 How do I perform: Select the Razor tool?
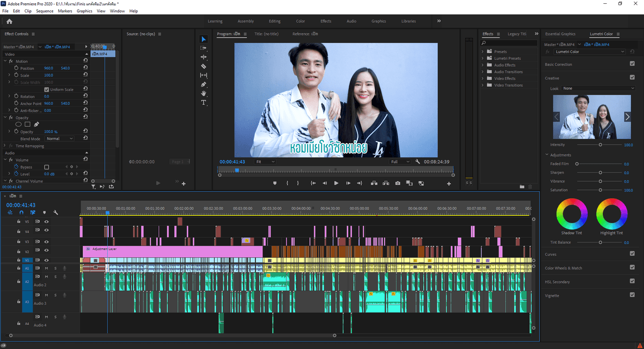point(203,66)
